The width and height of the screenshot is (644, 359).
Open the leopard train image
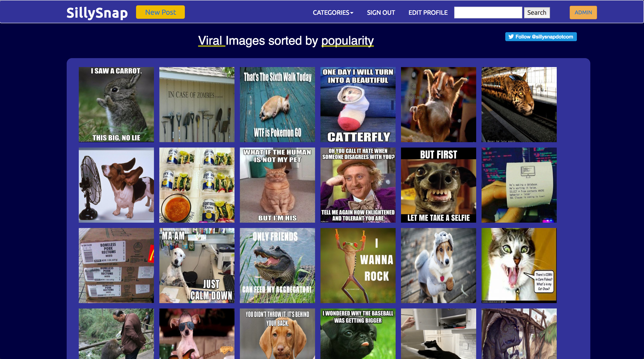[519, 104]
